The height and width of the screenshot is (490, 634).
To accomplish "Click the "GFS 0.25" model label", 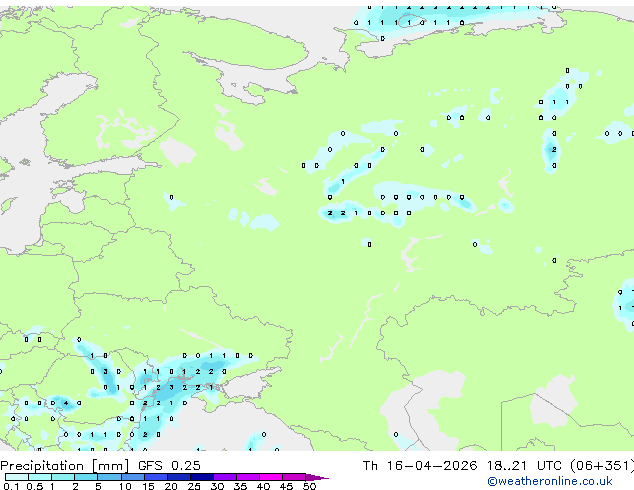I will coord(169,466).
